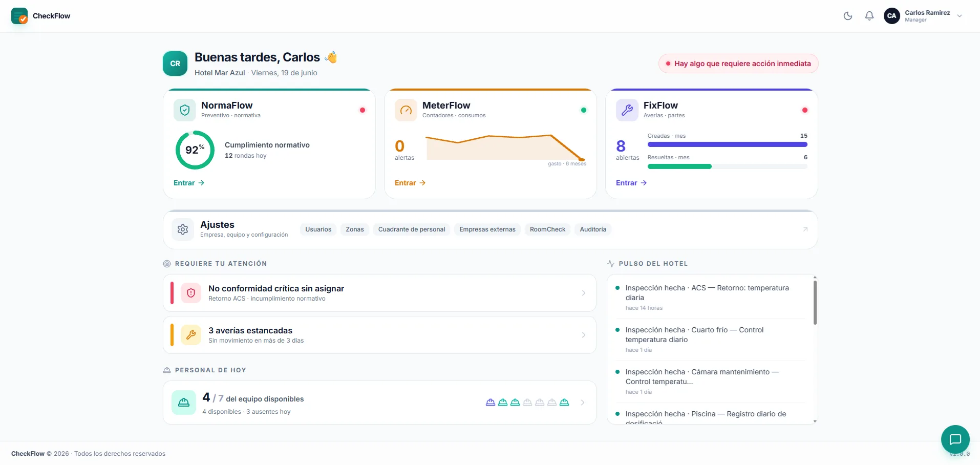Open 4 / 7 del equipo disponibles
Viewport: 980px width, 465px height.
click(379, 403)
